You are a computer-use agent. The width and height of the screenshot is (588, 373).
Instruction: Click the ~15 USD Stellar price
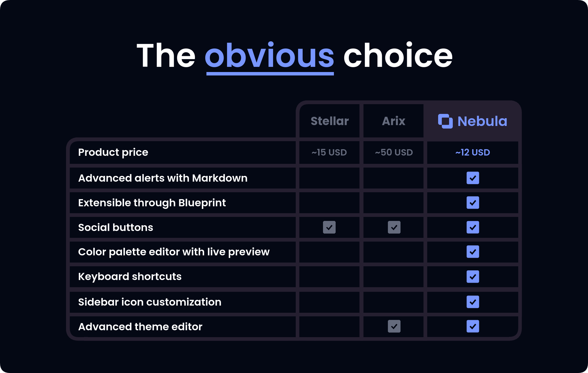tap(329, 152)
